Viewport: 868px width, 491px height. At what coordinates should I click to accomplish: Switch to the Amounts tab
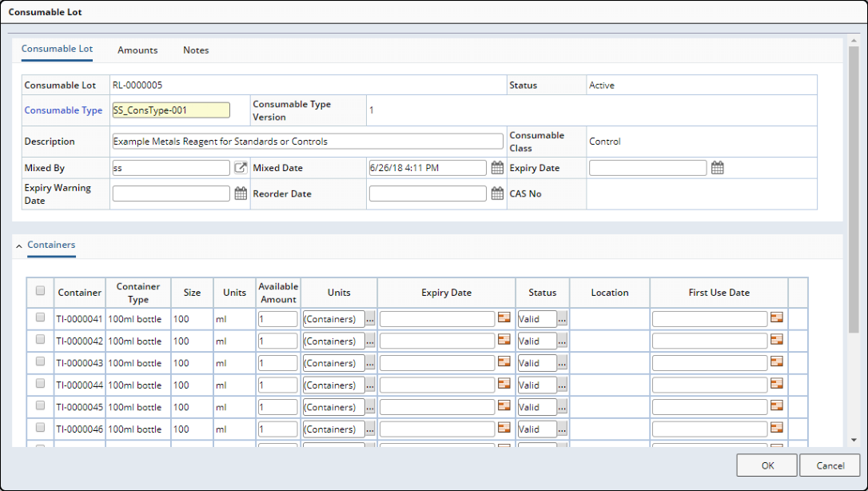click(137, 50)
